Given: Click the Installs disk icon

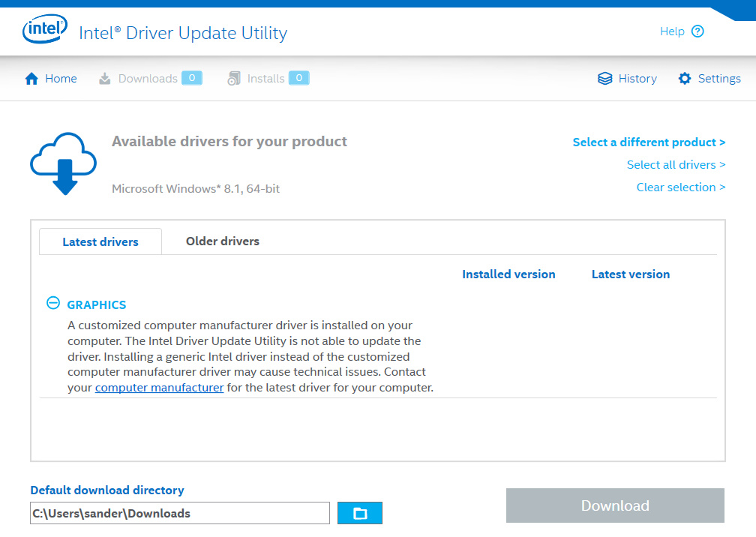Looking at the screenshot, I should coord(234,79).
